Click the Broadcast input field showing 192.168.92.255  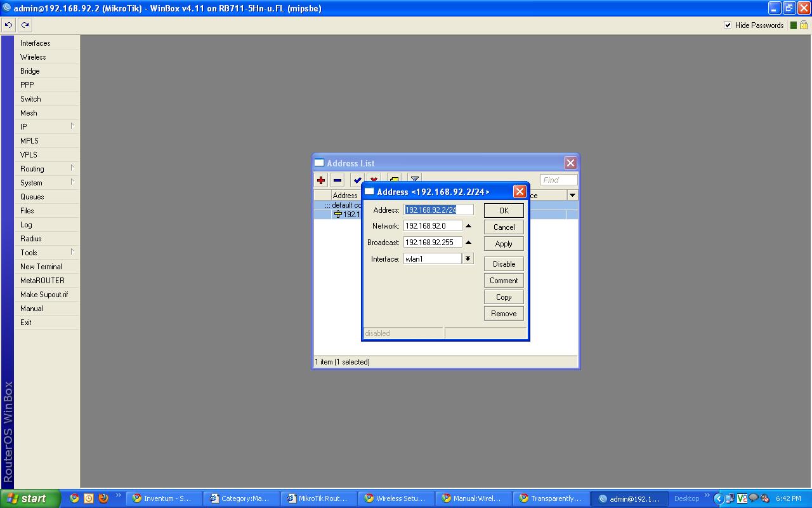click(x=433, y=243)
